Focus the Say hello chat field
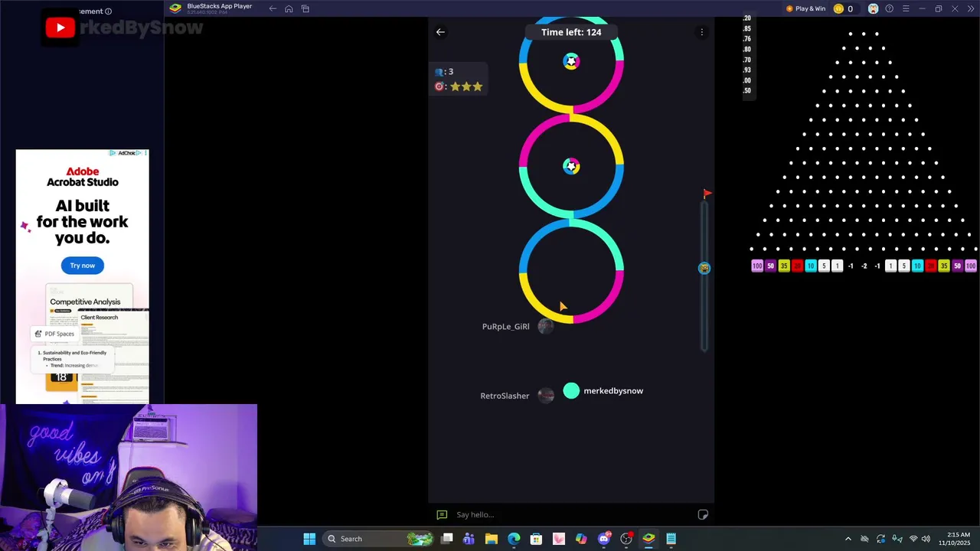Screen dimensions: 980x551 tap(571, 514)
